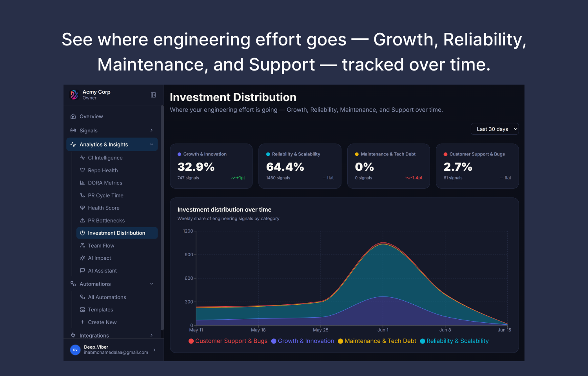Screen dimensions: 588x376
Task: Click the DORA Metrics bar chart icon
Action: coord(82,183)
